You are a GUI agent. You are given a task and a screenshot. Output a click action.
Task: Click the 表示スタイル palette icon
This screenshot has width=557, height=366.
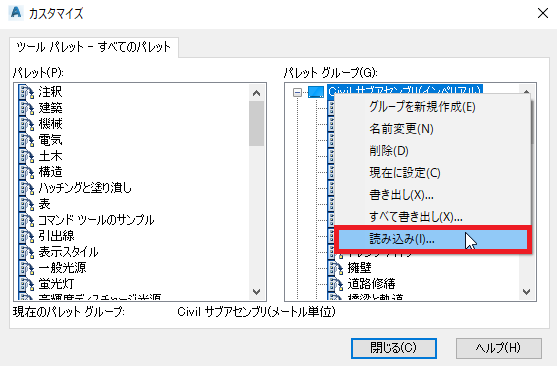pyautogui.click(x=26, y=252)
